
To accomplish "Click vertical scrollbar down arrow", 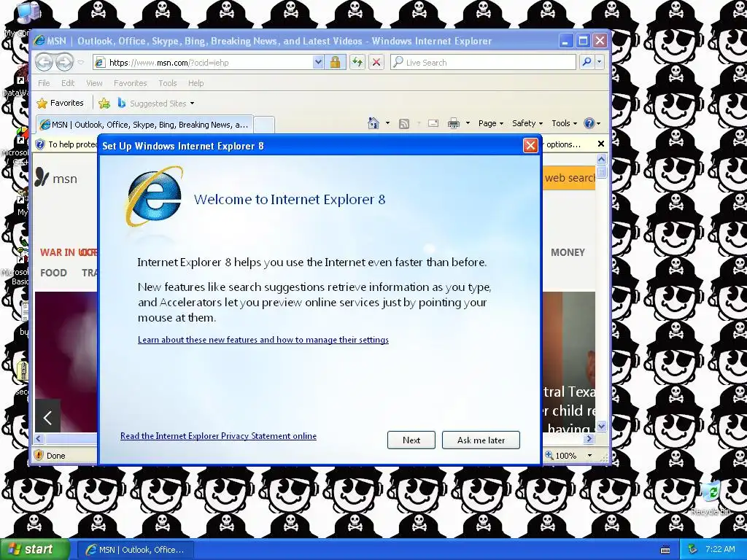I will (601, 426).
